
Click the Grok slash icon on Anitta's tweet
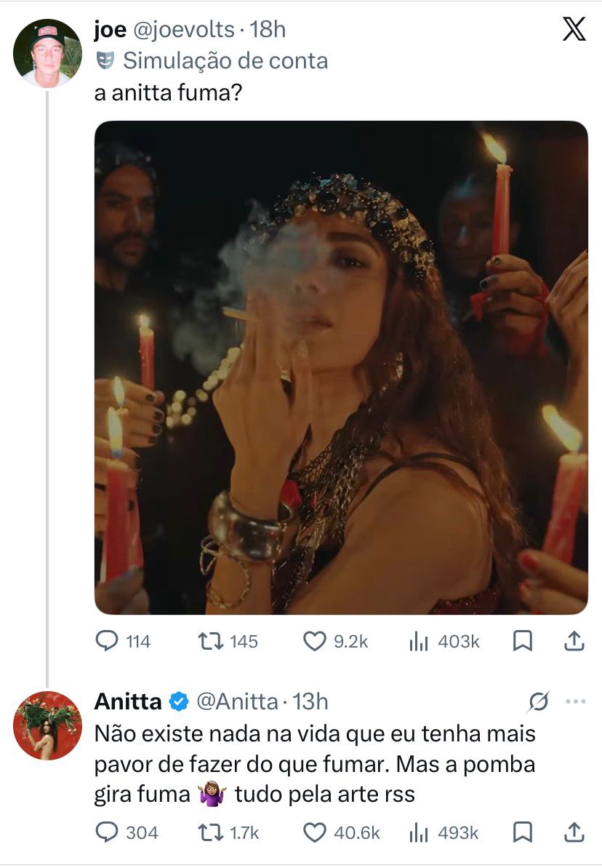[539, 702]
